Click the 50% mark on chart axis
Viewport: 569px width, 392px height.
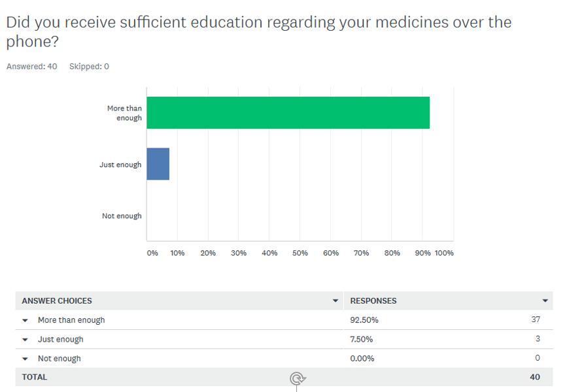point(300,253)
